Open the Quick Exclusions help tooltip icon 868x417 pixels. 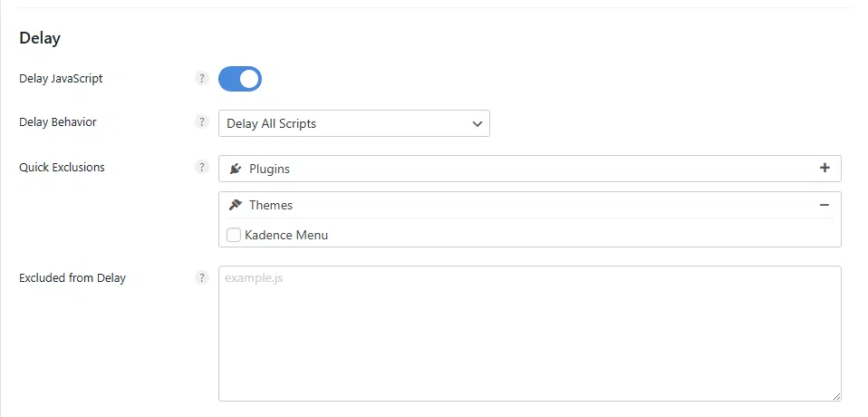(x=202, y=168)
